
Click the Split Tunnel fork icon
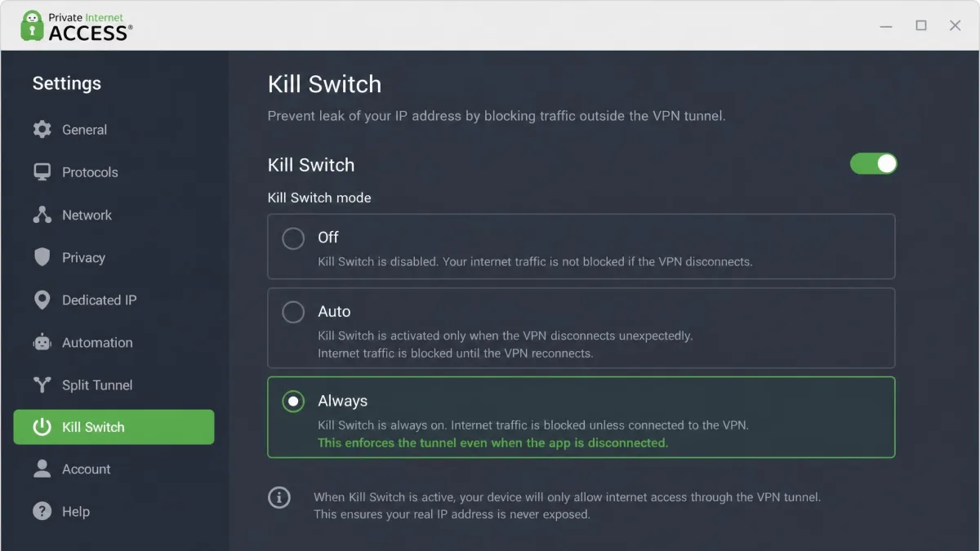pos(42,384)
